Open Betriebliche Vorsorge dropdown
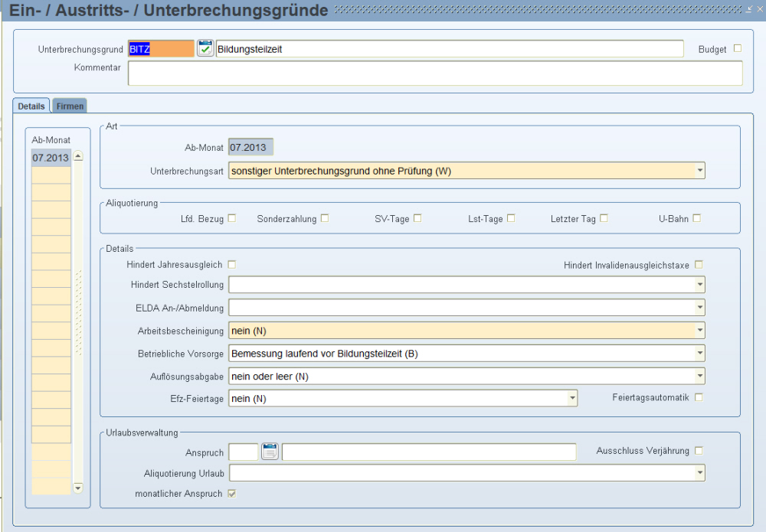This screenshot has width=766, height=532. click(x=700, y=354)
